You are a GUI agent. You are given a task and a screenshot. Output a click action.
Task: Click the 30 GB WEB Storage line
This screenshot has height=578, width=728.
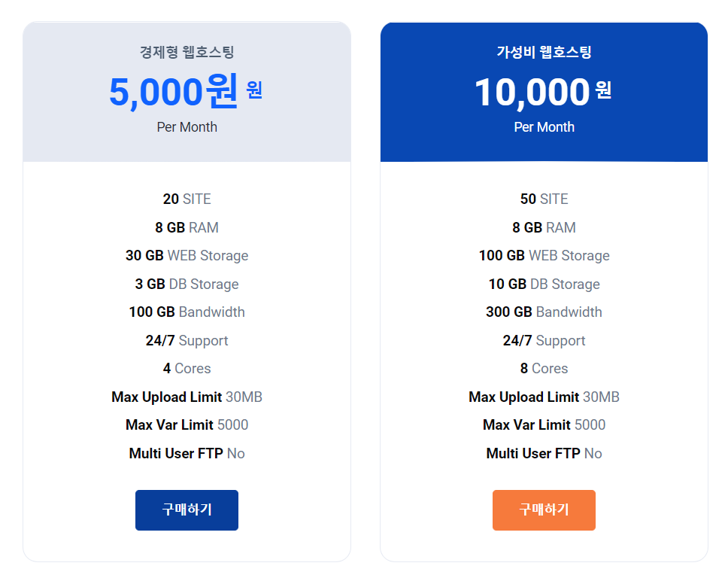[187, 256]
